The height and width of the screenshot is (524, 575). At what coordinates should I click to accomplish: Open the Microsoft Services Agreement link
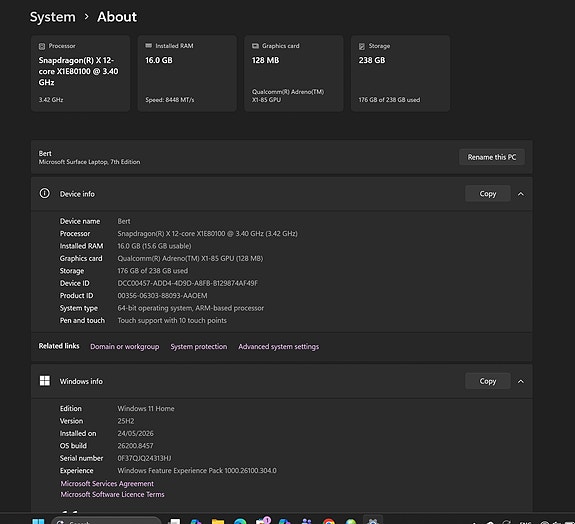pos(107,484)
